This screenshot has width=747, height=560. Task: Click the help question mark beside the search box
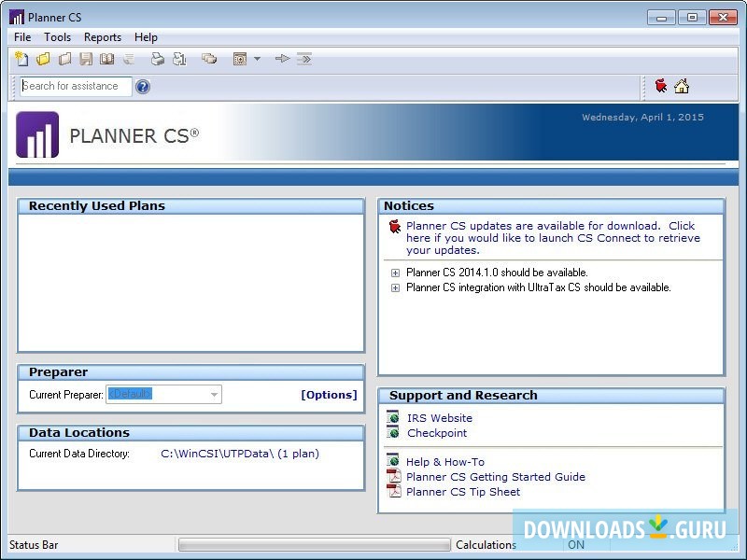[142, 86]
